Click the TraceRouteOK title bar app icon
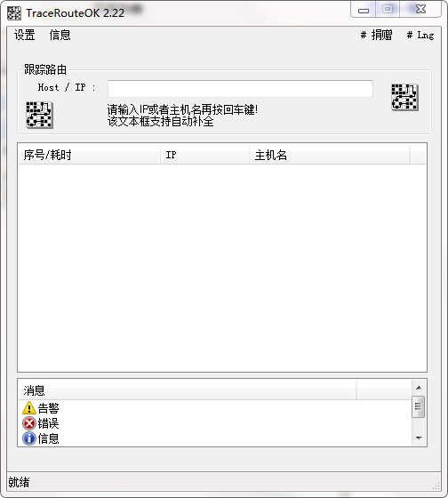Screen dimensions: 448x498 coord(14,13)
